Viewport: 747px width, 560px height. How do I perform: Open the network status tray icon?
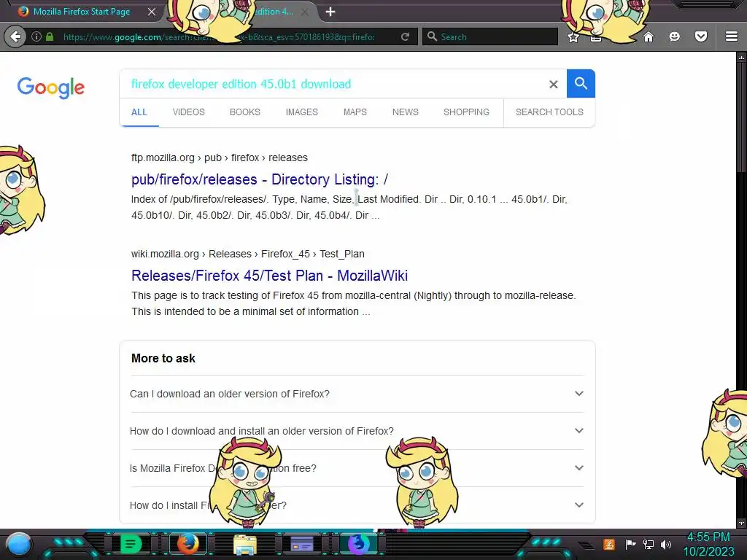[x=649, y=544]
